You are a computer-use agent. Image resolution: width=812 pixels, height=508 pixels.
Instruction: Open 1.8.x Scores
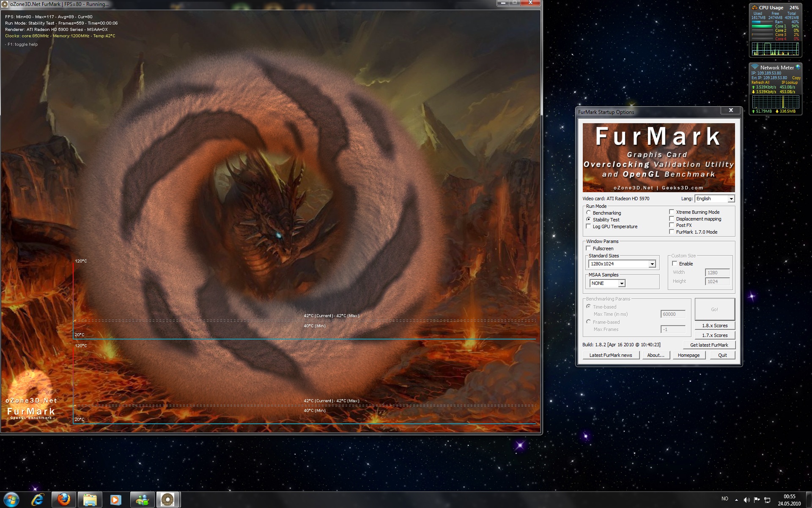(x=715, y=326)
